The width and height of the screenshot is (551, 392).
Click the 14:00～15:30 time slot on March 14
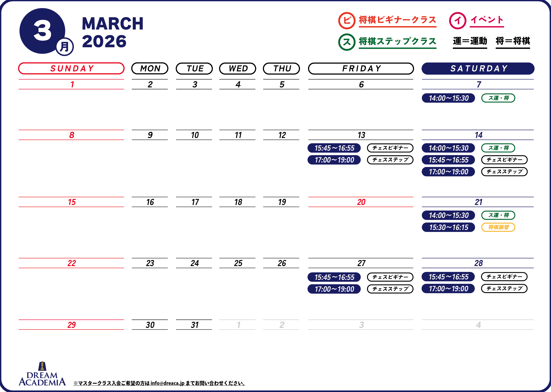(448, 148)
